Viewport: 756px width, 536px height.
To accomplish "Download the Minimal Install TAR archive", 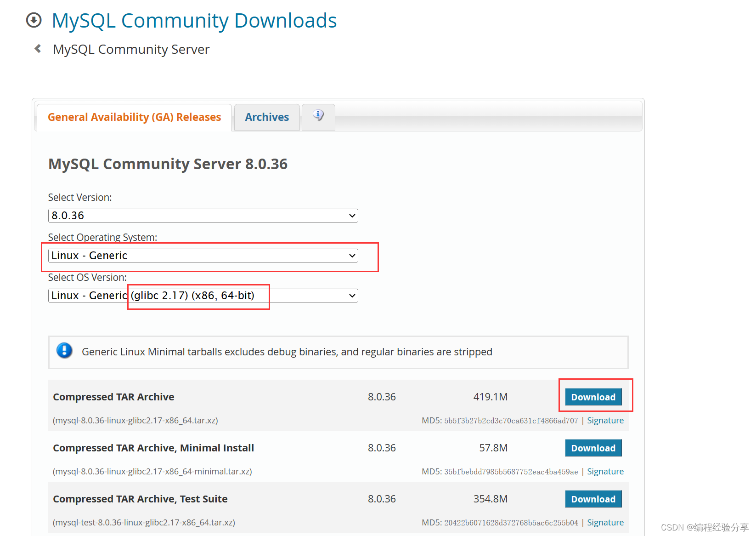I will (593, 448).
